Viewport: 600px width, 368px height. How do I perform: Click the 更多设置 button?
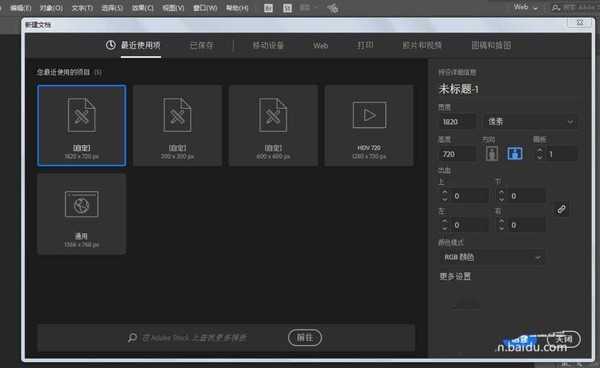point(455,276)
